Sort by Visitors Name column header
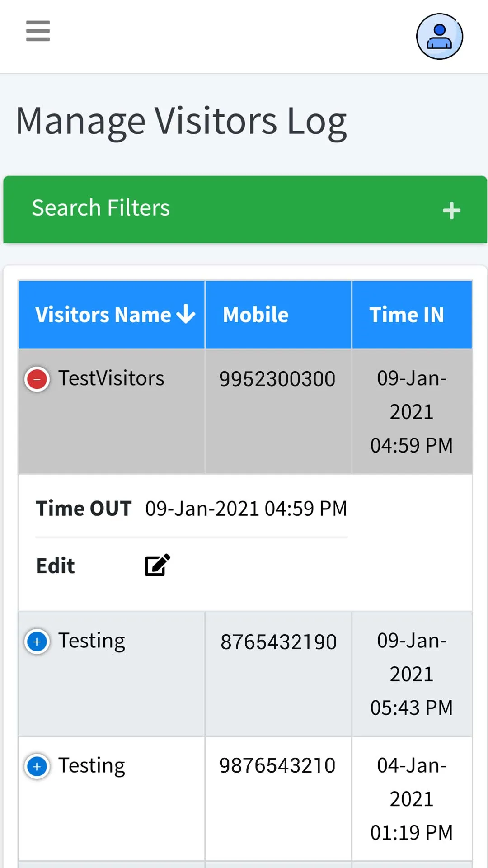The width and height of the screenshot is (488, 868). click(112, 315)
